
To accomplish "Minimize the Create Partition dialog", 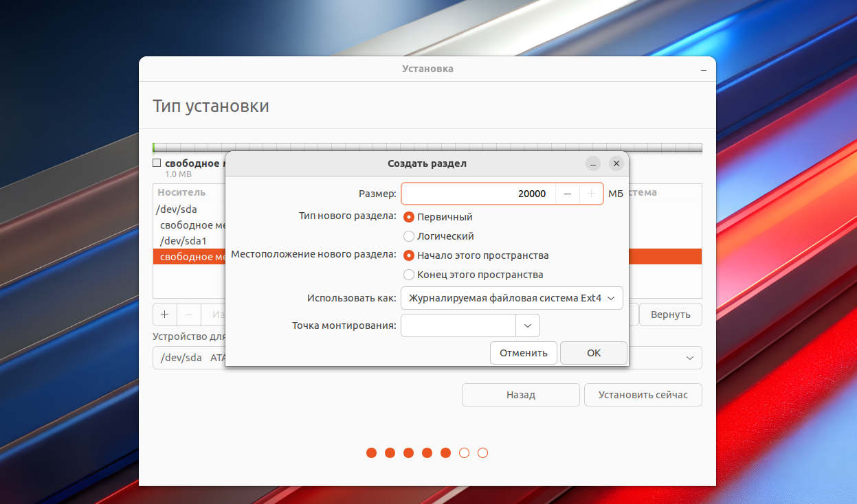I will [593, 163].
